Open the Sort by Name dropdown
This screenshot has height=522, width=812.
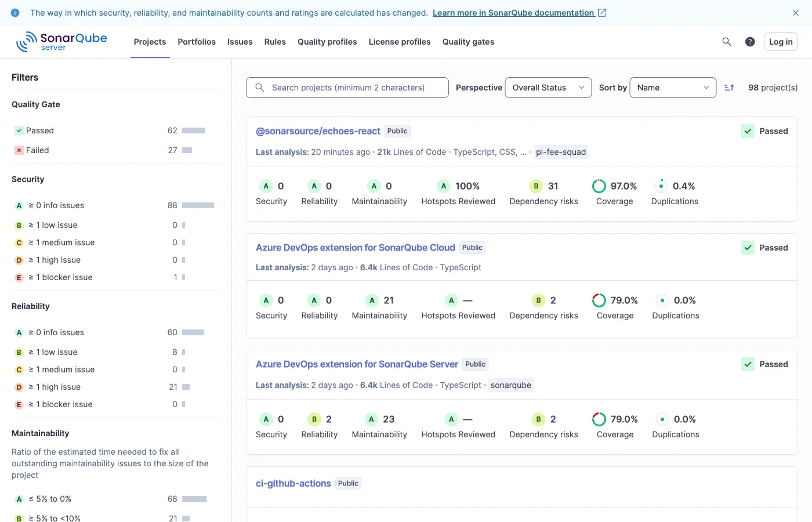pyautogui.click(x=673, y=87)
